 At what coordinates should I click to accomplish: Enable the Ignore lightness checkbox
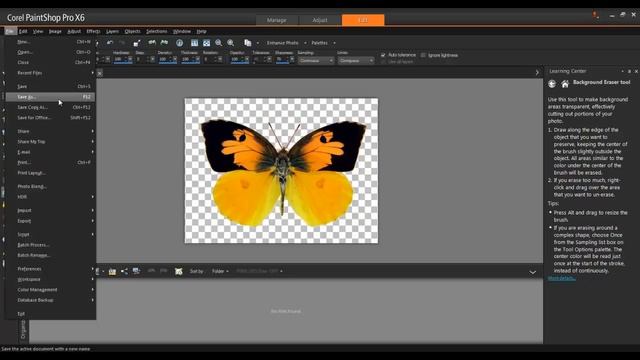point(423,55)
